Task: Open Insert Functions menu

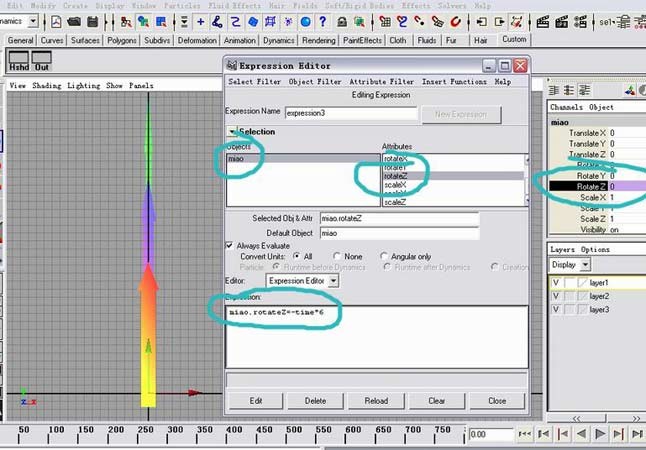Action: 454,82
